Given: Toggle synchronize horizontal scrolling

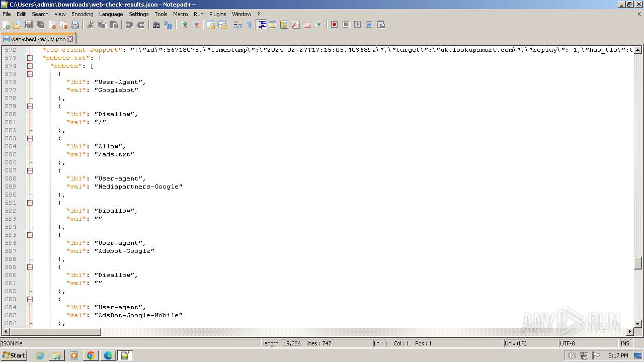Looking at the screenshot, I should pos(222,25).
